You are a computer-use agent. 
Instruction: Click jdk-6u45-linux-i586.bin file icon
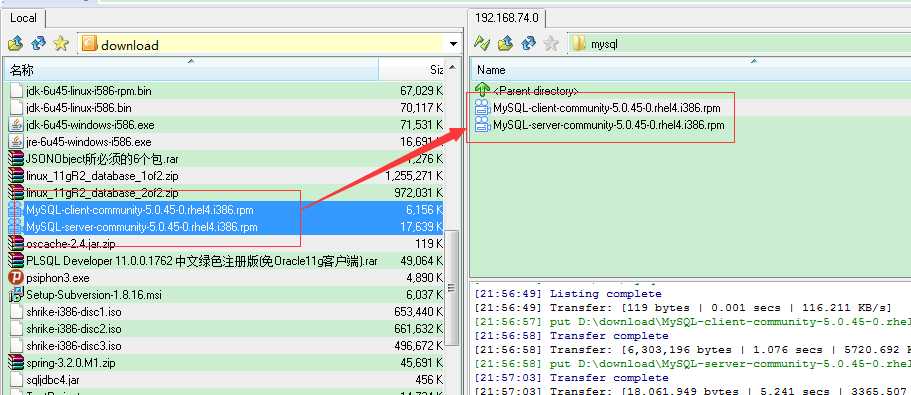pos(16,108)
